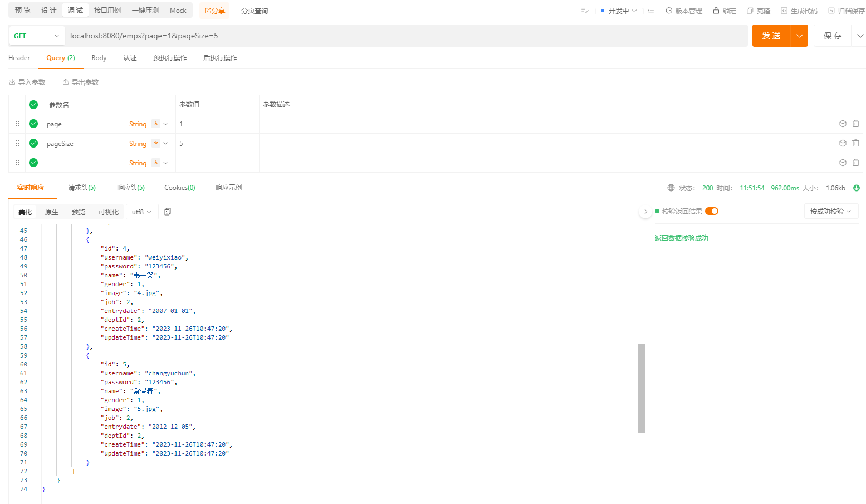Uncheck the pageSize parameter
Screen dimensions: 866x504
coord(33,143)
